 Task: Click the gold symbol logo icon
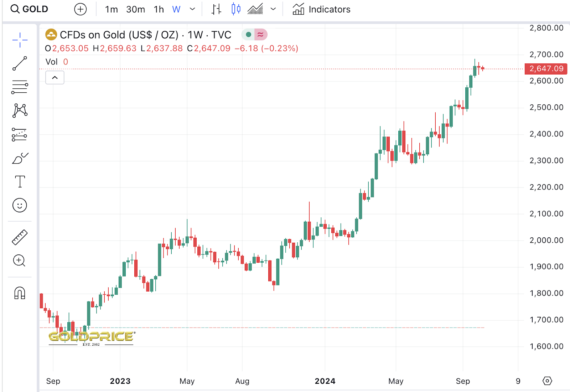(51, 35)
